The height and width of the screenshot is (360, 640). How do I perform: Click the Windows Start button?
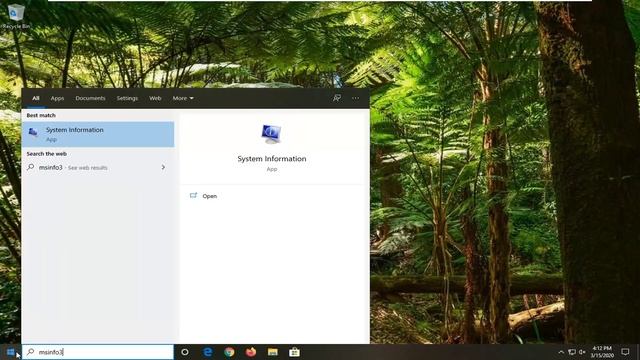pyautogui.click(x=11, y=352)
